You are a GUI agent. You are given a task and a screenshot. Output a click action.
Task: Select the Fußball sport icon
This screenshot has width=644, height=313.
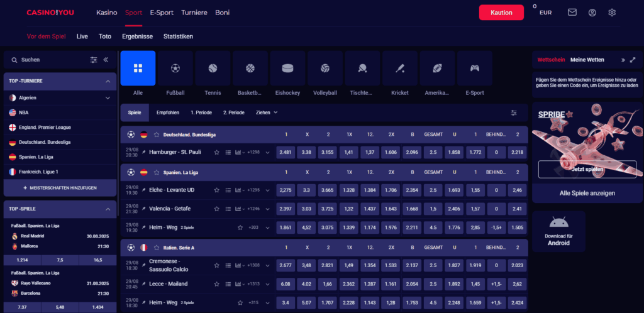tap(175, 68)
